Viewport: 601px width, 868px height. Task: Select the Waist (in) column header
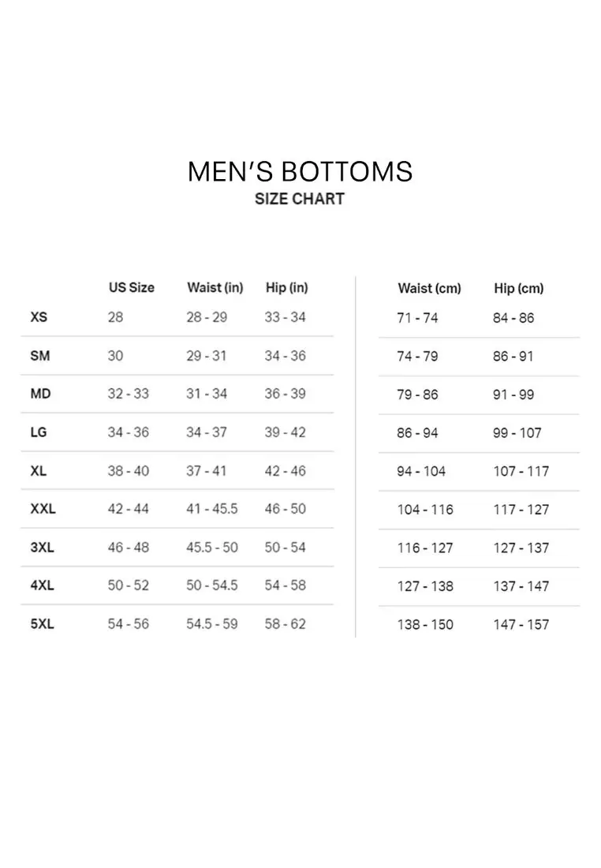215,287
